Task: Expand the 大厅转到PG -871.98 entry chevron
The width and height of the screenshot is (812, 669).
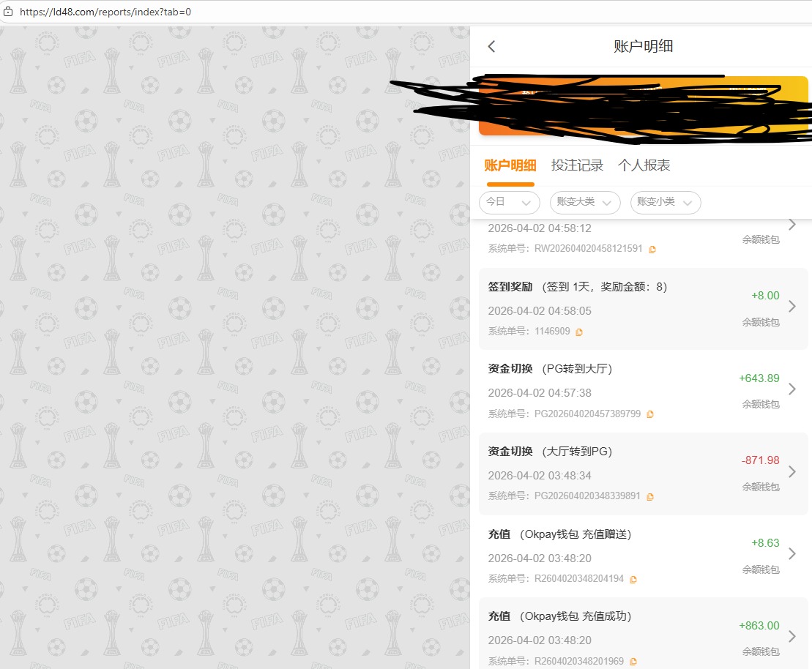Action: tap(791, 472)
